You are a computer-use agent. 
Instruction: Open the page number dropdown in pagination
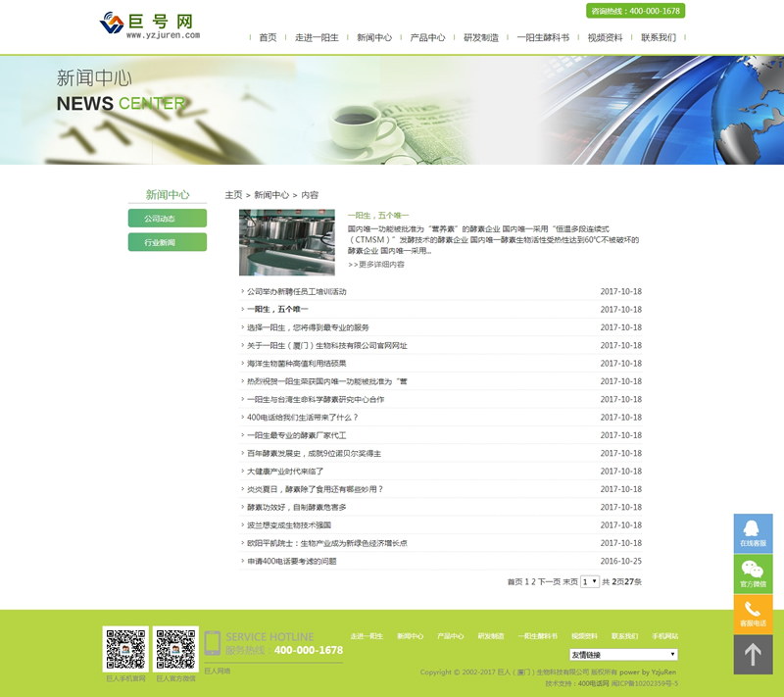(x=589, y=581)
